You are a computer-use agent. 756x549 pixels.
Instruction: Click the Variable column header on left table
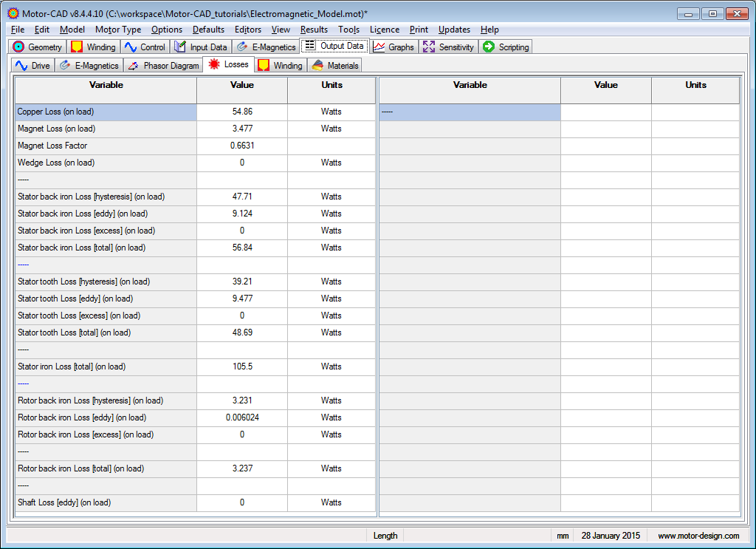click(106, 85)
